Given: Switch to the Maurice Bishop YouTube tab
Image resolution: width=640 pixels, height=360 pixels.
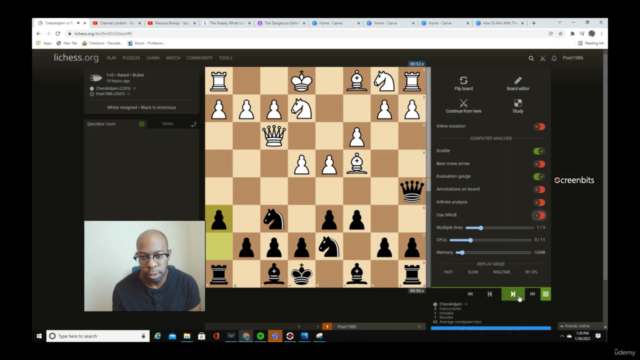Looking at the screenshot, I should (171, 23).
